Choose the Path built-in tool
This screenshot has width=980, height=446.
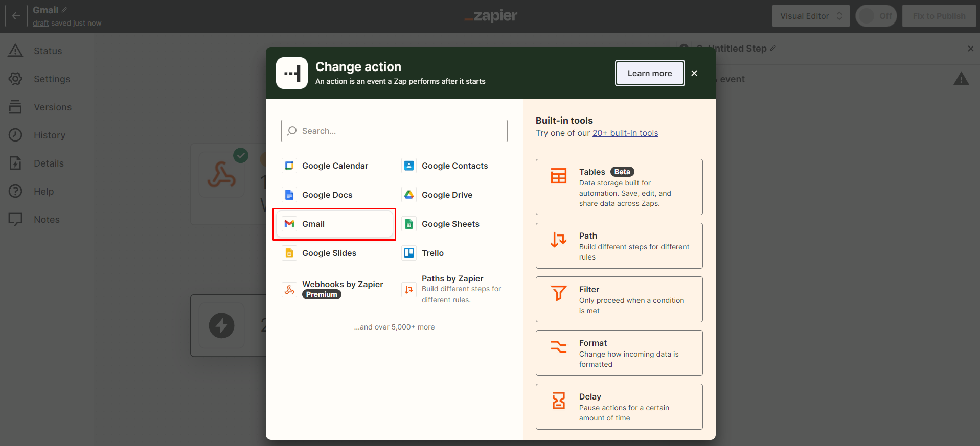click(x=619, y=246)
